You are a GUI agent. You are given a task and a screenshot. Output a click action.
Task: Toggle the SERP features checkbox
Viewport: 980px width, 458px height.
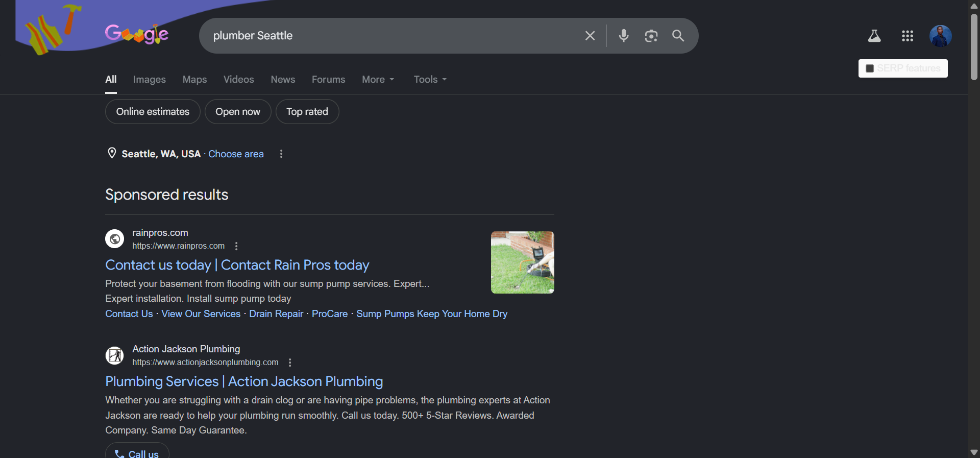tap(870, 68)
